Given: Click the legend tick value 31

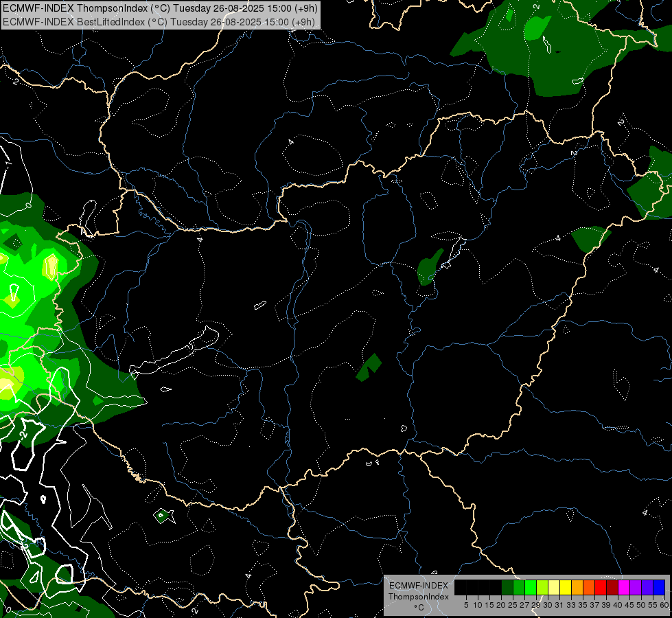Looking at the screenshot, I should (559, 605).
